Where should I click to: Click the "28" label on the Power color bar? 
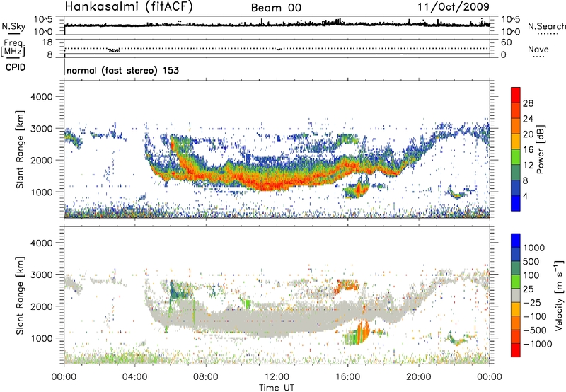(x=528, y=103)
